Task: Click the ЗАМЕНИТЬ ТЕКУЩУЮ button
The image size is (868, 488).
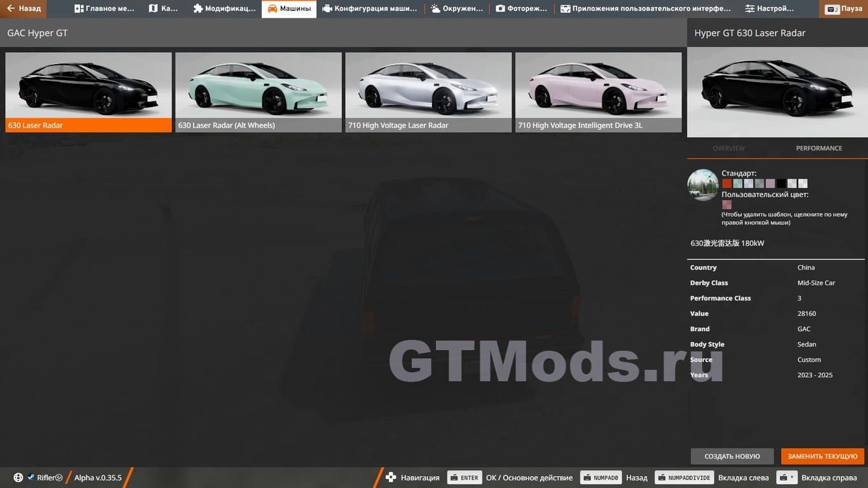Action: click(x=822, y=456)
